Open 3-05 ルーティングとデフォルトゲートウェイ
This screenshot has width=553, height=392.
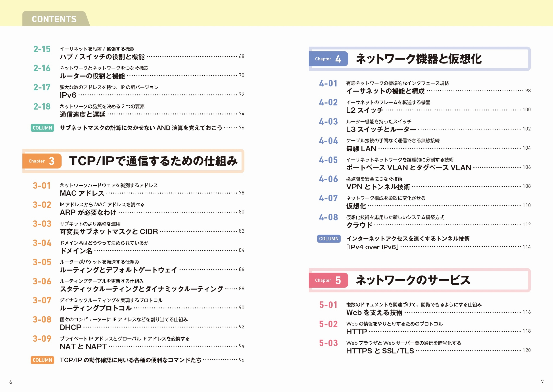pos(139,266)
